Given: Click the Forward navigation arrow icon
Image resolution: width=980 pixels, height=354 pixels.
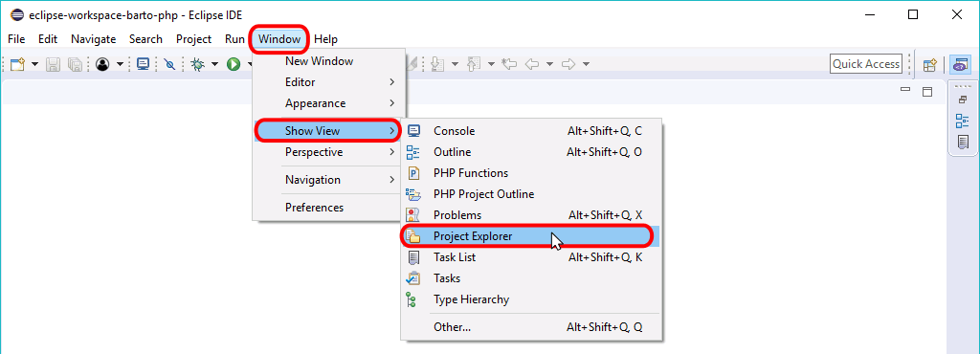Looking at the screenshot, I should 568,64.
